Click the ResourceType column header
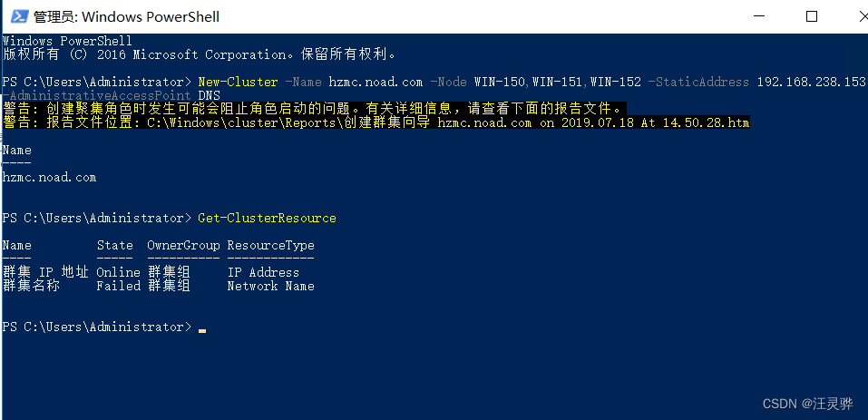The image size is (868, 420). tap(270, 245)
